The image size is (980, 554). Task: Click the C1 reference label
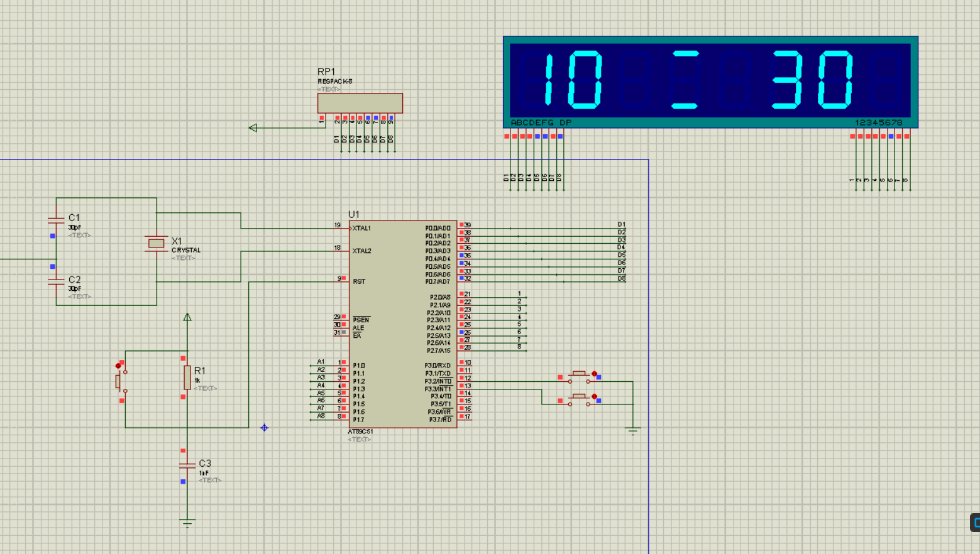click(x=74, y=217)
